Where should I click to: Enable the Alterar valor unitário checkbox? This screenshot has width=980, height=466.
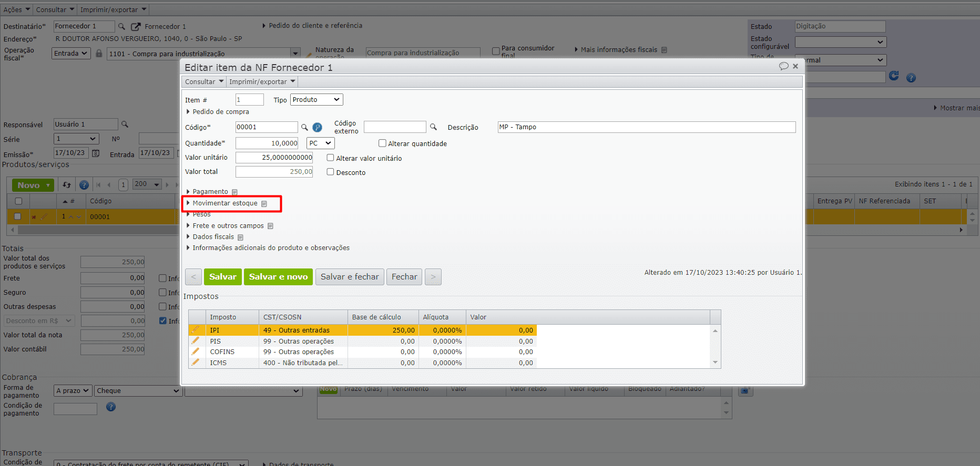pyautogui.click(x=330, y=158)
